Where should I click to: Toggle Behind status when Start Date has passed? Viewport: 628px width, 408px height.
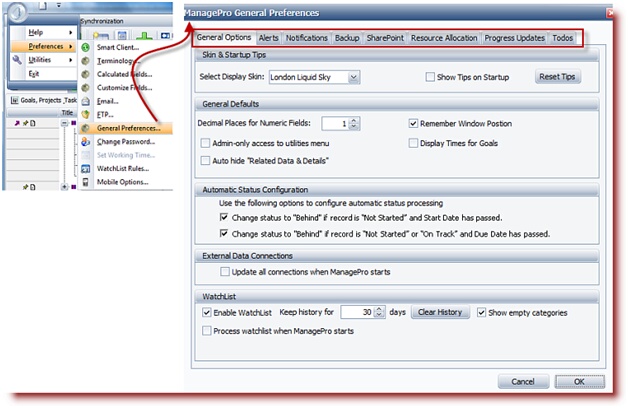(224, 217)
